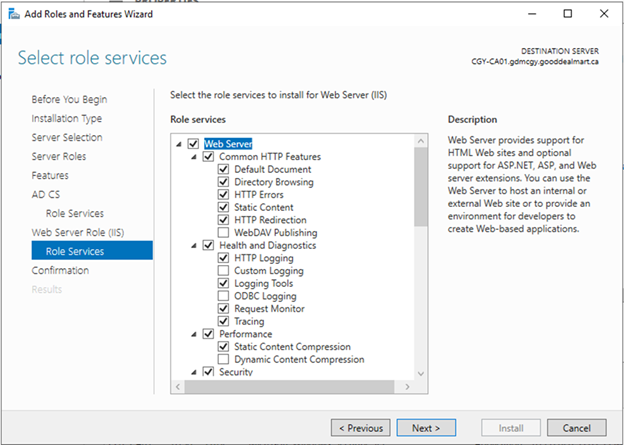
Task: Collapse Health and Diagnostics group
Action: [x=194, y=245]
